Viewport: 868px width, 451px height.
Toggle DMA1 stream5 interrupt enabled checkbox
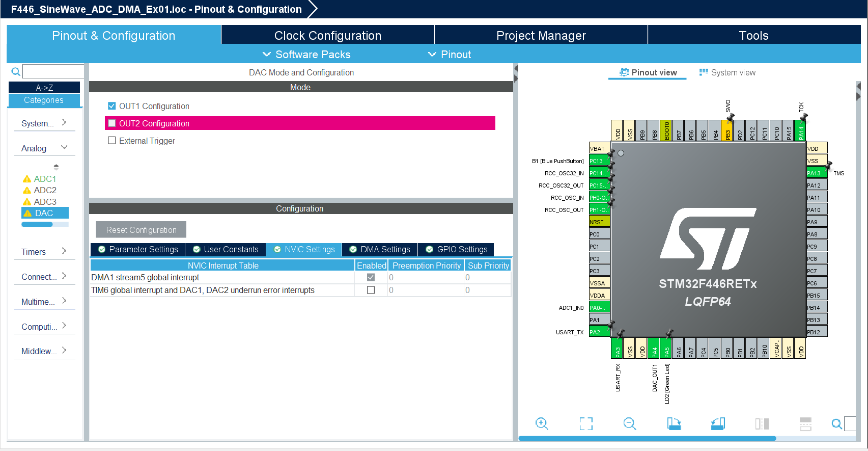[371, 277]
